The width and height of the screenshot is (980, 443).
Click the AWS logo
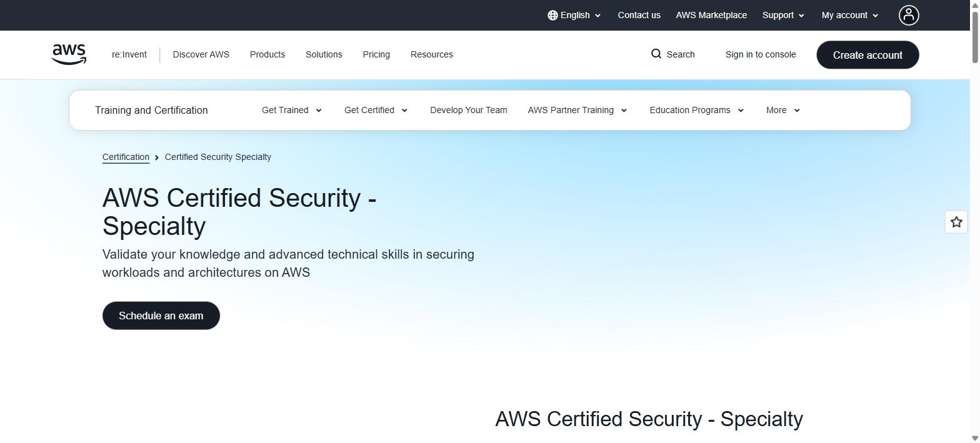tap(69, 54)
